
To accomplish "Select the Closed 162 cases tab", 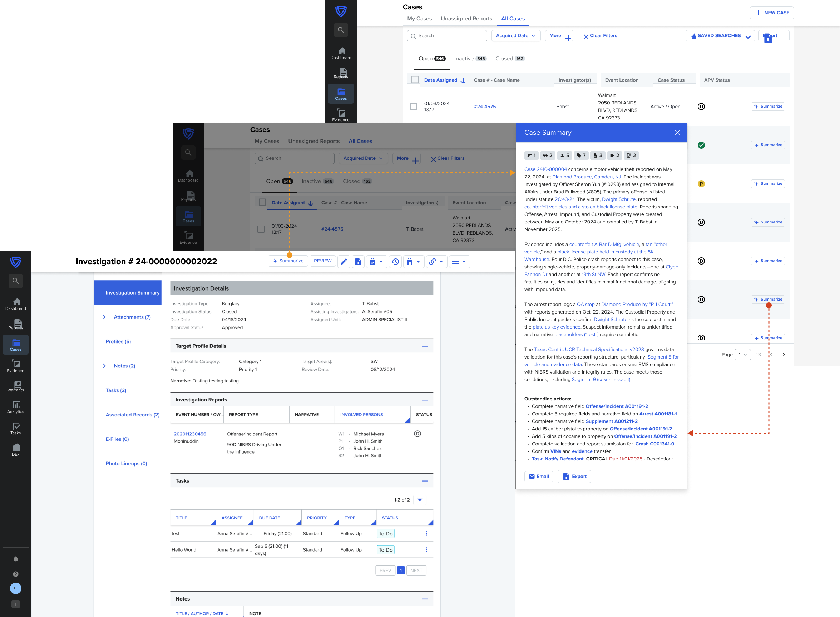I will pos(510,59).
